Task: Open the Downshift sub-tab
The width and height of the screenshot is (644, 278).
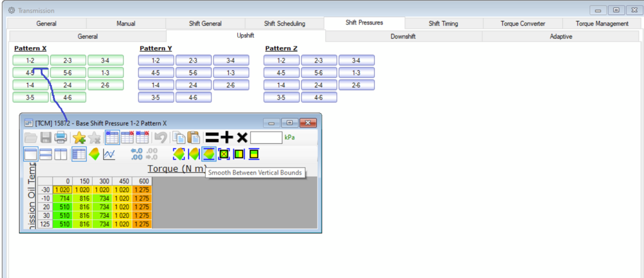Action: tap(403, 36)
